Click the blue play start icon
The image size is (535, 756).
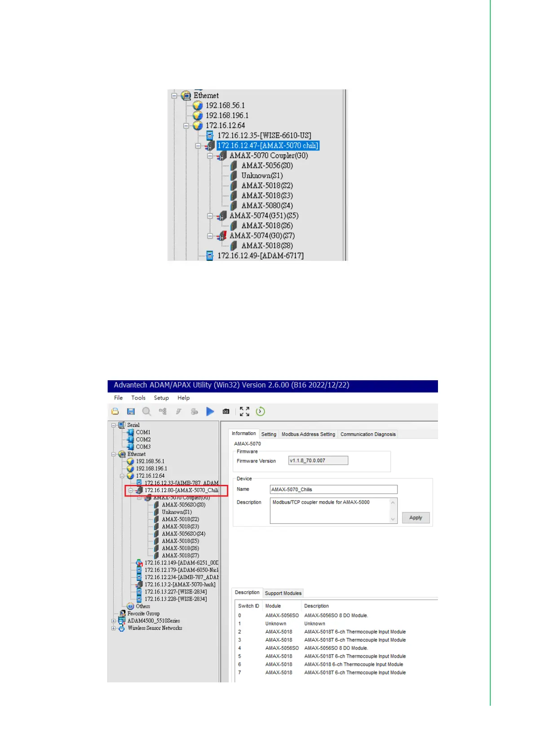pyautogui.click(x=210, y=412)
